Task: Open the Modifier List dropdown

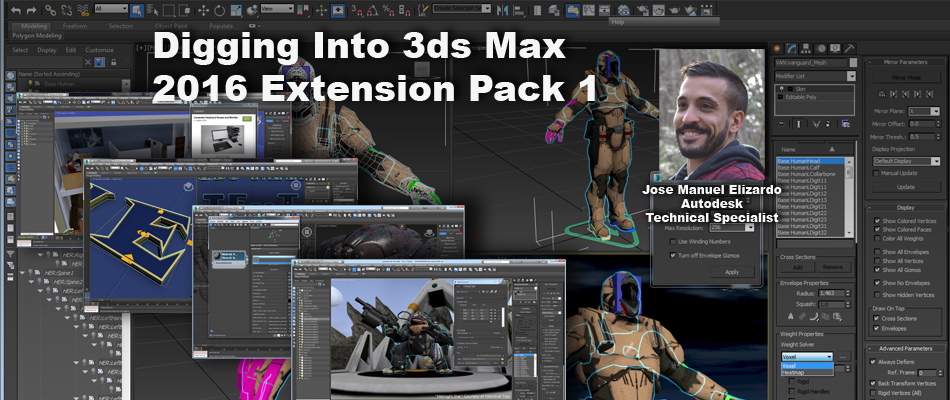Action: coord(815,76)
